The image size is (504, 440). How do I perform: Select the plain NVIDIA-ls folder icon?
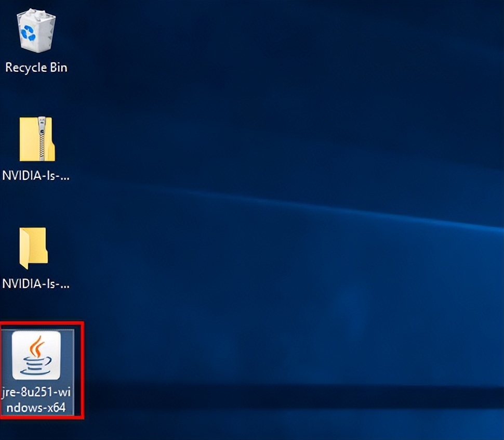(33, 248)
